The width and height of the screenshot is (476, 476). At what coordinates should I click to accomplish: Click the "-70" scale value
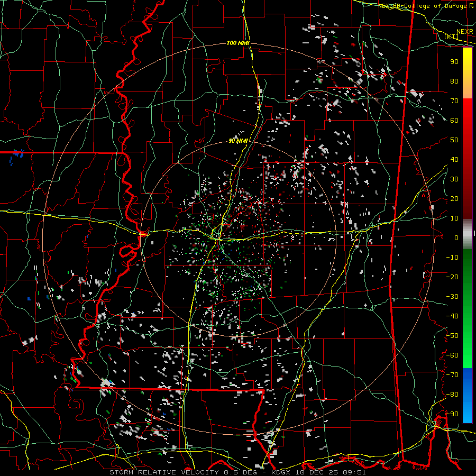pyautogui.click(x=452, y=375)
